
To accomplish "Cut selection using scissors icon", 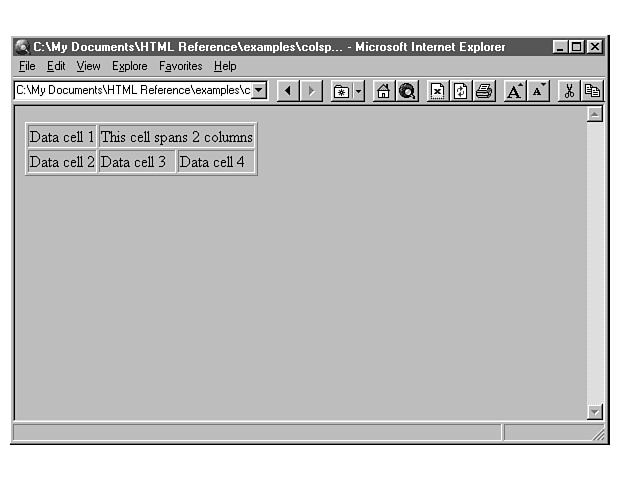I will click(x=569, y=91).
